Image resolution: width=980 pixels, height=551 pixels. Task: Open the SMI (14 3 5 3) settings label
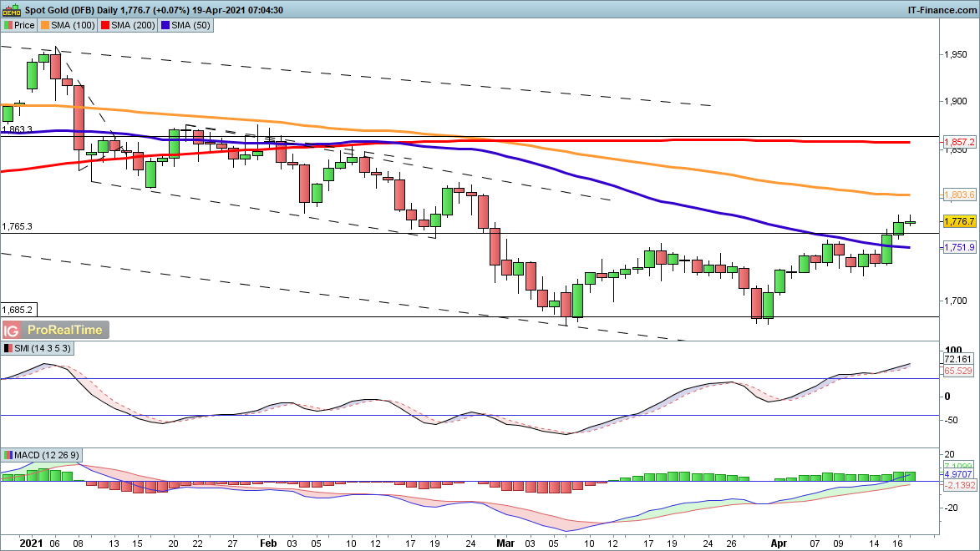[38, 349]
